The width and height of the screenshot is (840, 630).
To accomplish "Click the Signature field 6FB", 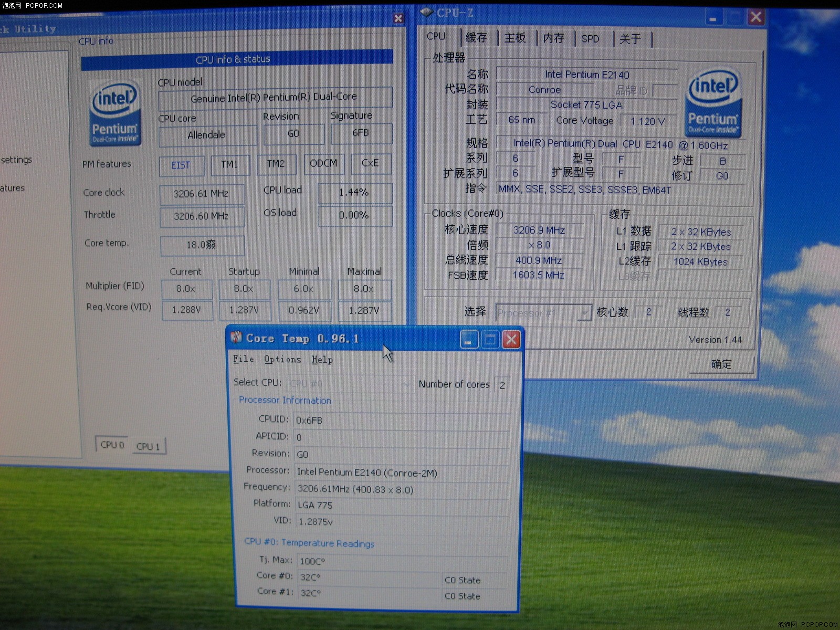I will click(x=361, y=133).
